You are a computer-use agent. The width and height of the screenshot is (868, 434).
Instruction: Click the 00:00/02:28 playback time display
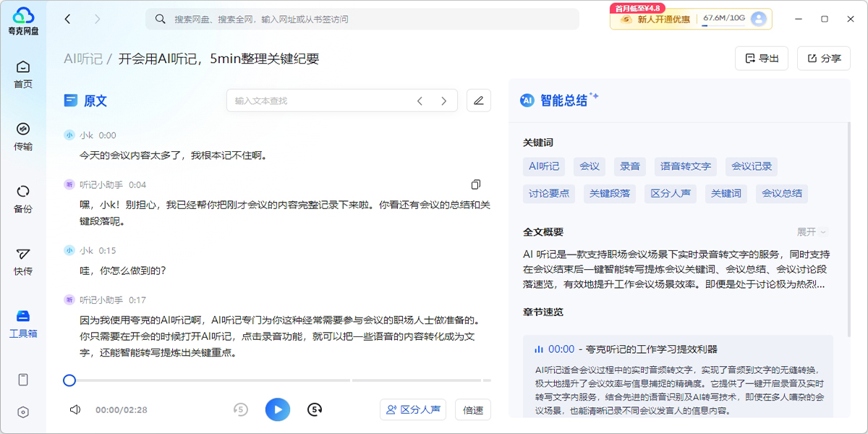122,410
